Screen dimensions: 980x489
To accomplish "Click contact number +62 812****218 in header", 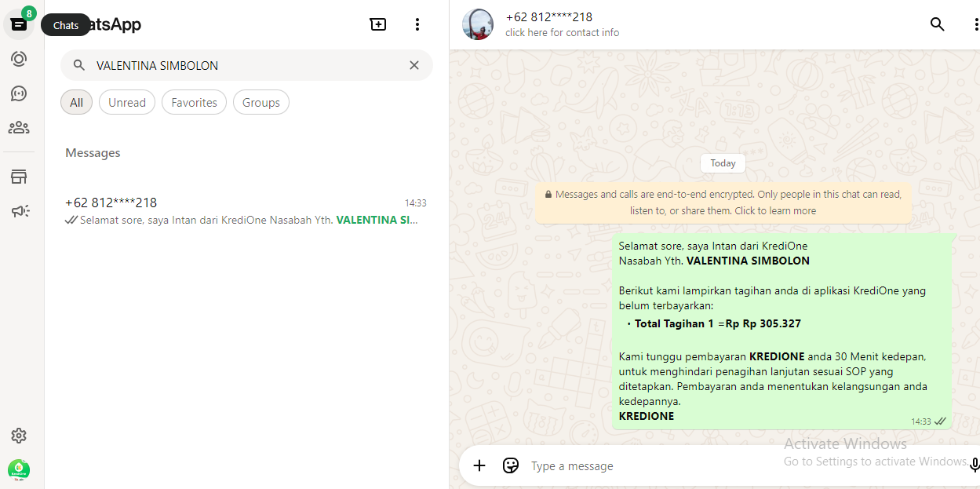I will point(548,16).
